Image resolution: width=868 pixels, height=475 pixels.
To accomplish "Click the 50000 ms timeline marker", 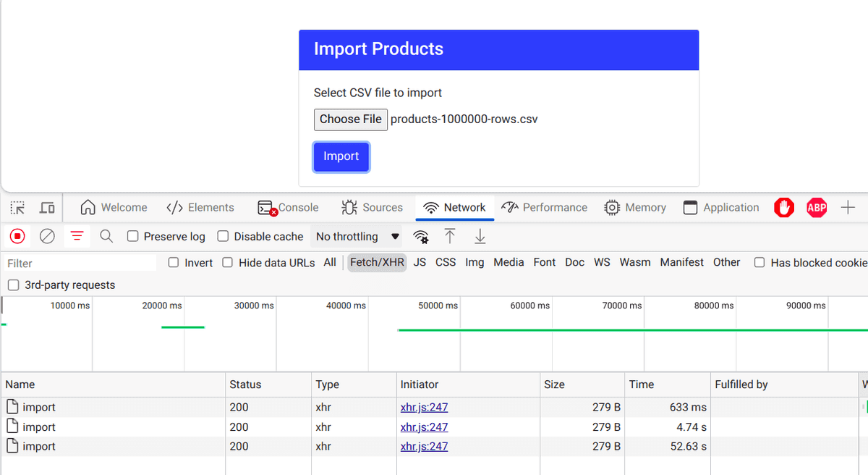I will point(438,306).
